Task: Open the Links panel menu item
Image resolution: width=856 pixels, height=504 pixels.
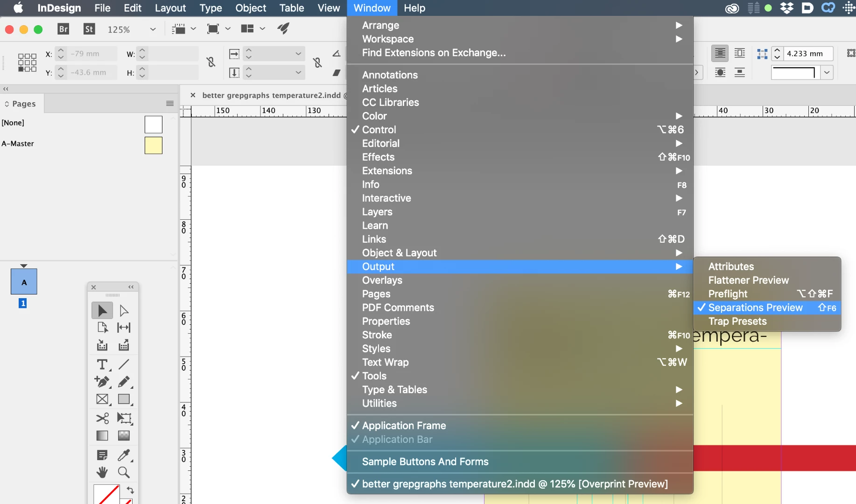Action: point(520,239)
